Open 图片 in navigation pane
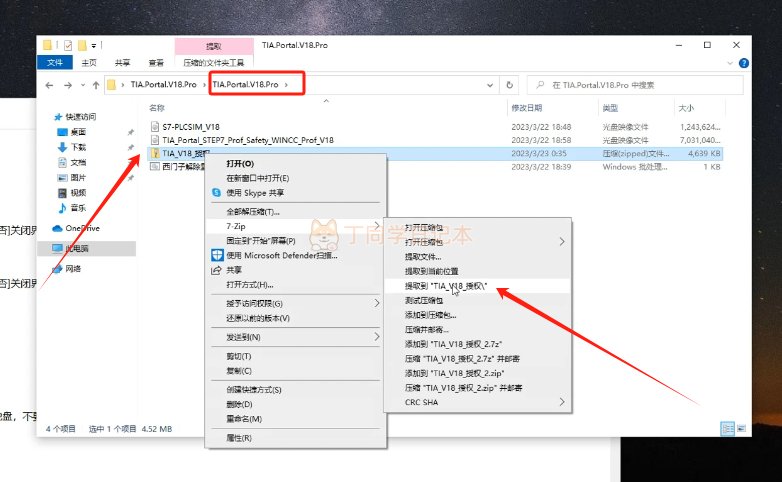This screenshot has height=482, width=782. click(72, 177)
